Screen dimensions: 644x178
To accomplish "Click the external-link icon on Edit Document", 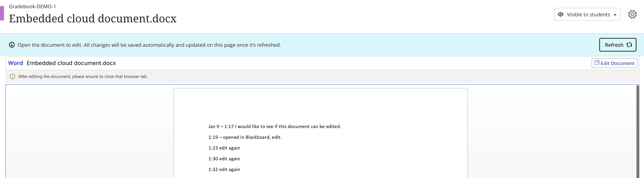I will 597,63.
